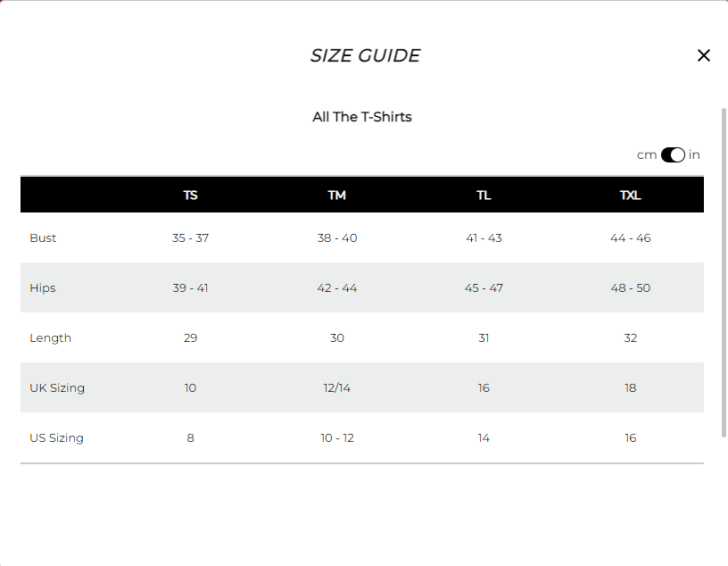Click TXL hips value 48 - 50
The image size is (728, 566).
pos(631,288)
